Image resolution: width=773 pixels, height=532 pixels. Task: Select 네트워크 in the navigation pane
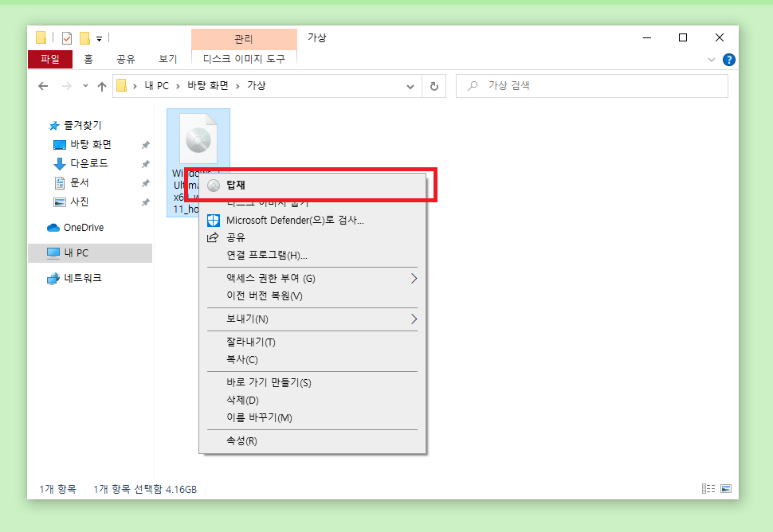(74, 278)
